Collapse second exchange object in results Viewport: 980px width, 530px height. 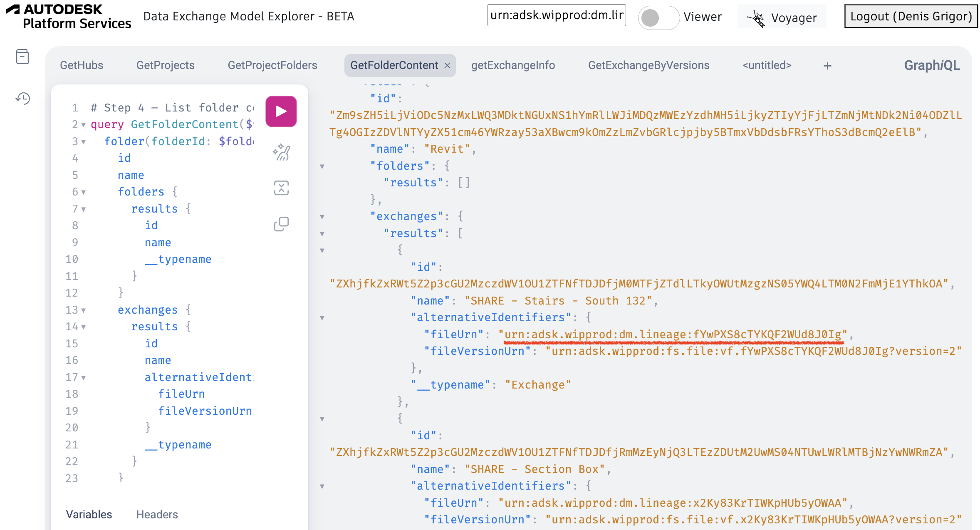click(322, 419)
